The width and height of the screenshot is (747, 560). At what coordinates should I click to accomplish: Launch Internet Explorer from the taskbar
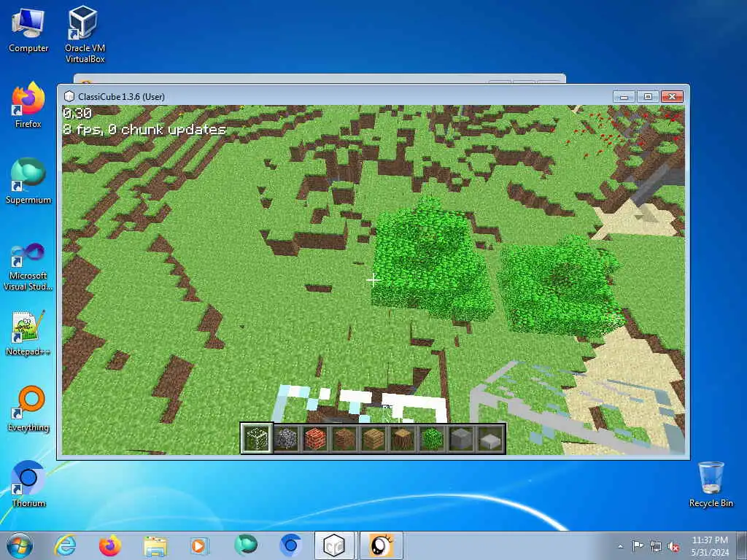65,545
